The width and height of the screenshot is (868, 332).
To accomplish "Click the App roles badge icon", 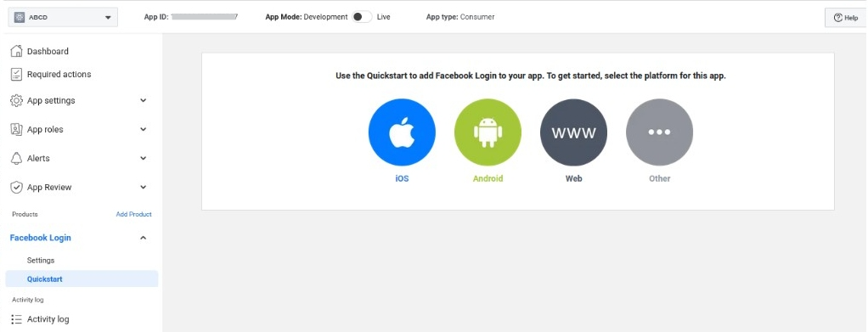I will point(17,129).
